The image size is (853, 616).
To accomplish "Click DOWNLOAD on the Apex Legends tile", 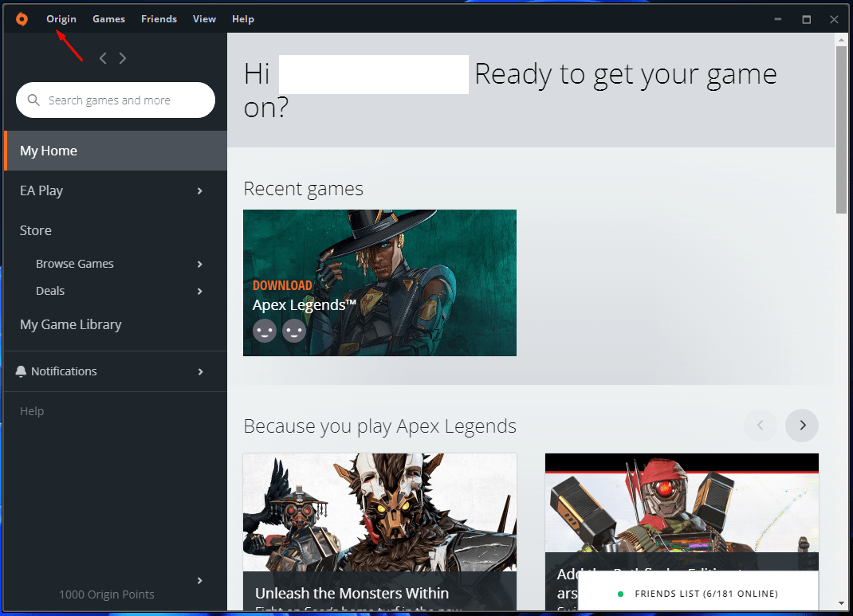I will pos(282,285).
